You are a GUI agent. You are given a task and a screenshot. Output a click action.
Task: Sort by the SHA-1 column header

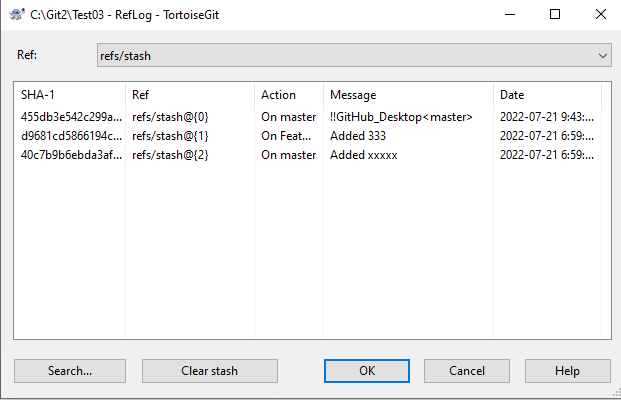pos(70,95)
